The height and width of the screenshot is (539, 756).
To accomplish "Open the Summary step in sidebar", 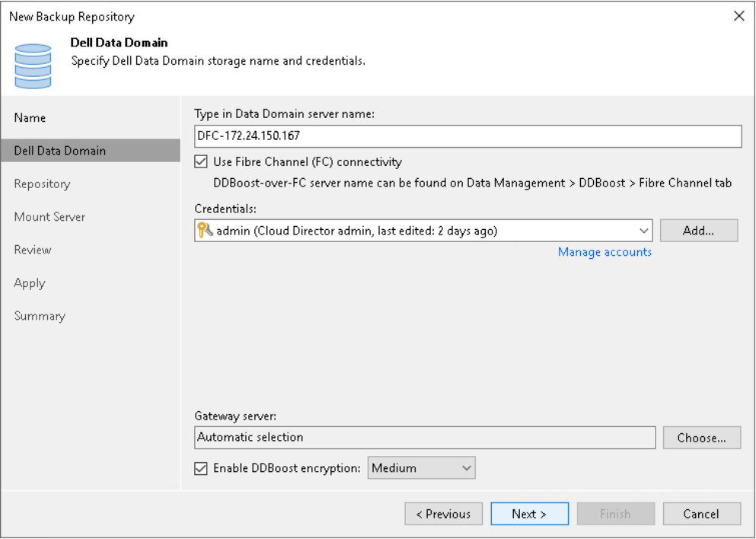I will click(40, 316).
